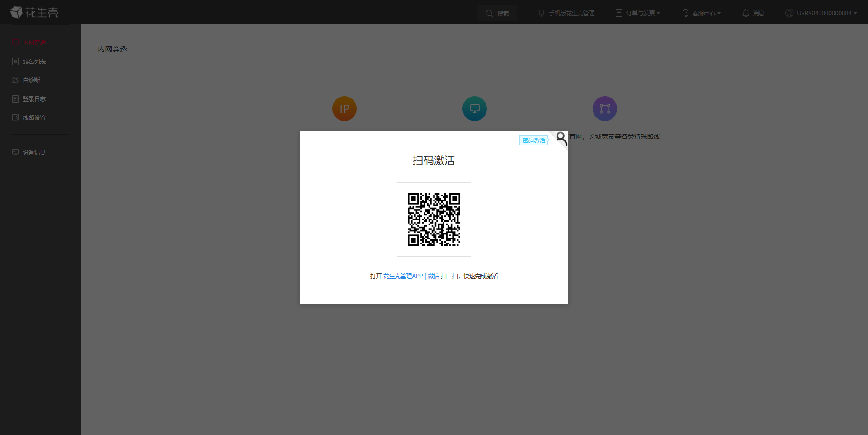Expand the 客服中心 dropdown
The height and width of the screenshot is (435, 868).
point(701,14)
